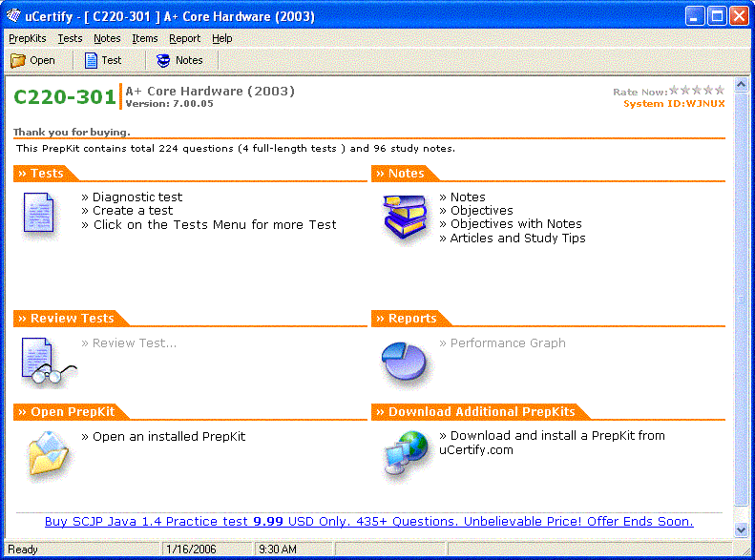Click the Tests section document icon

[38, 213]
